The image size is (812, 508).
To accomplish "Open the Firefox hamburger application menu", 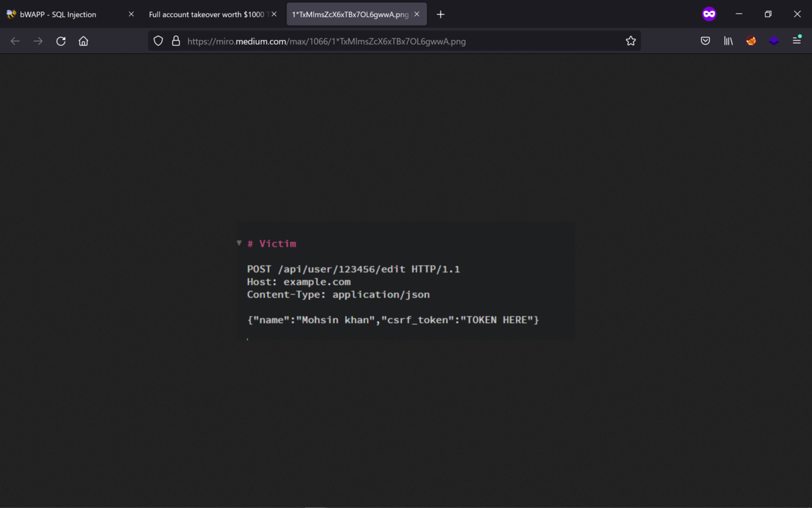I will click(797, 41).
